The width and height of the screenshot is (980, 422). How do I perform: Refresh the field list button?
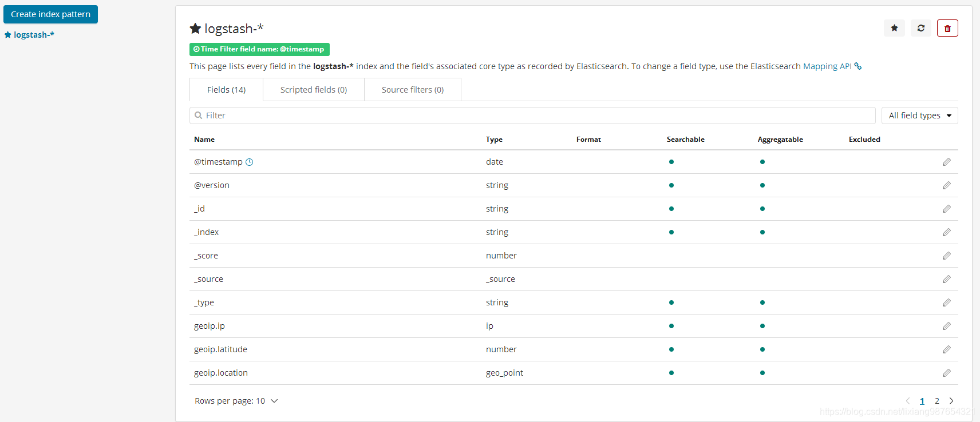point(921,28)
